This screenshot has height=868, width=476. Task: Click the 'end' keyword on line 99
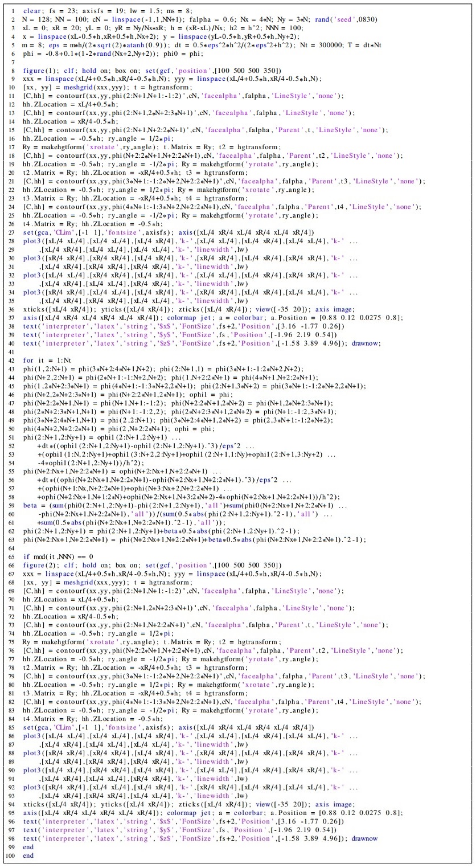(28, 847)
